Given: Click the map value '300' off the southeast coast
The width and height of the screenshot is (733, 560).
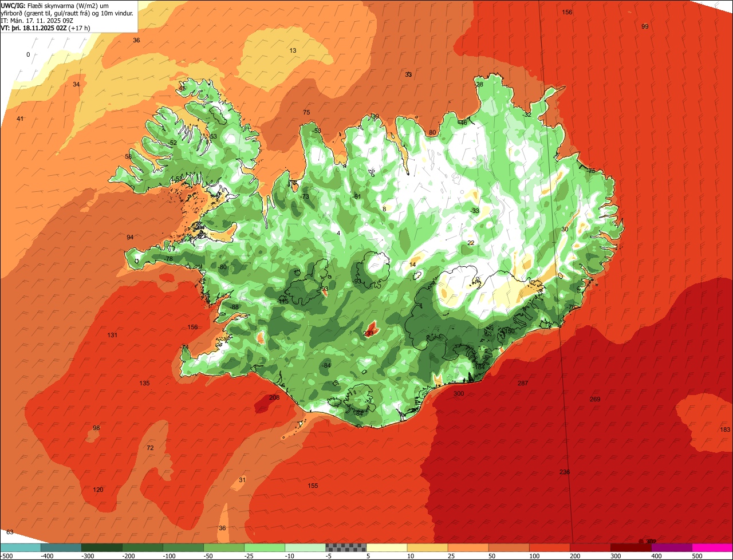Looking at the screenshot, I should [459, 393].
